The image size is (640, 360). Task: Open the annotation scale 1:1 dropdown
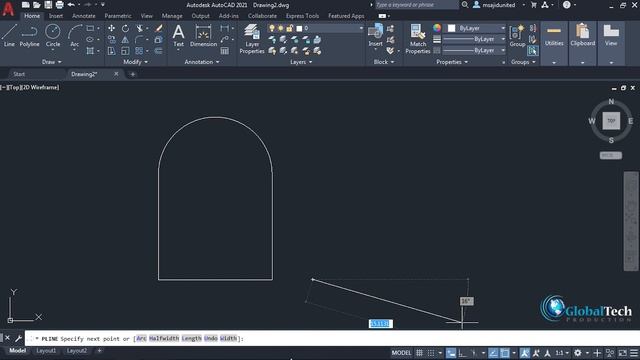[562, 353]
